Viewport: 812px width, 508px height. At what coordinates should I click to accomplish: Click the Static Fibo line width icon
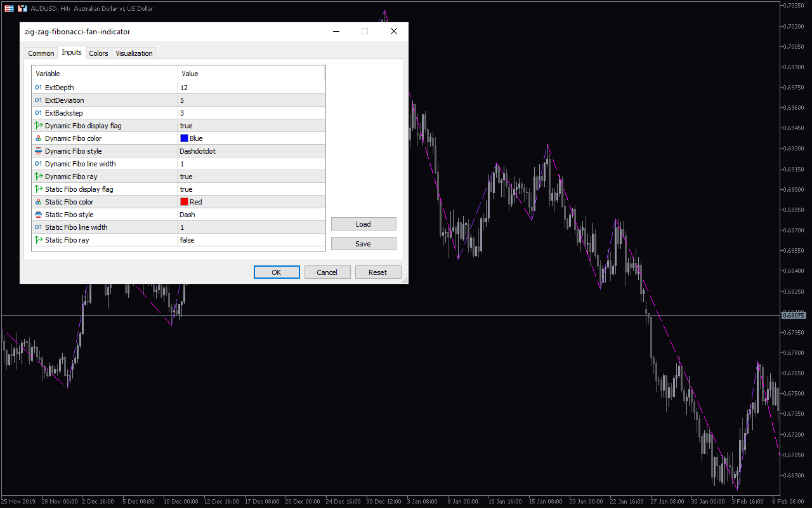(38, 227)
